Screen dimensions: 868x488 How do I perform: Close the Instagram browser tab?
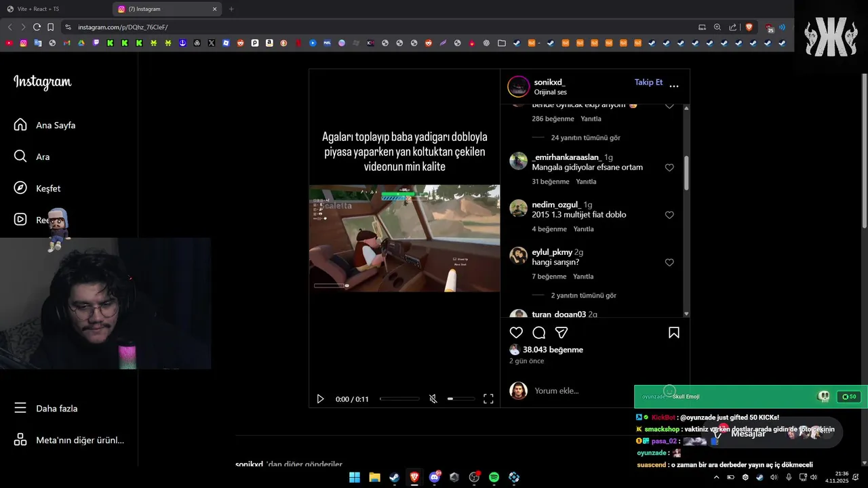(x=215, y=9)
